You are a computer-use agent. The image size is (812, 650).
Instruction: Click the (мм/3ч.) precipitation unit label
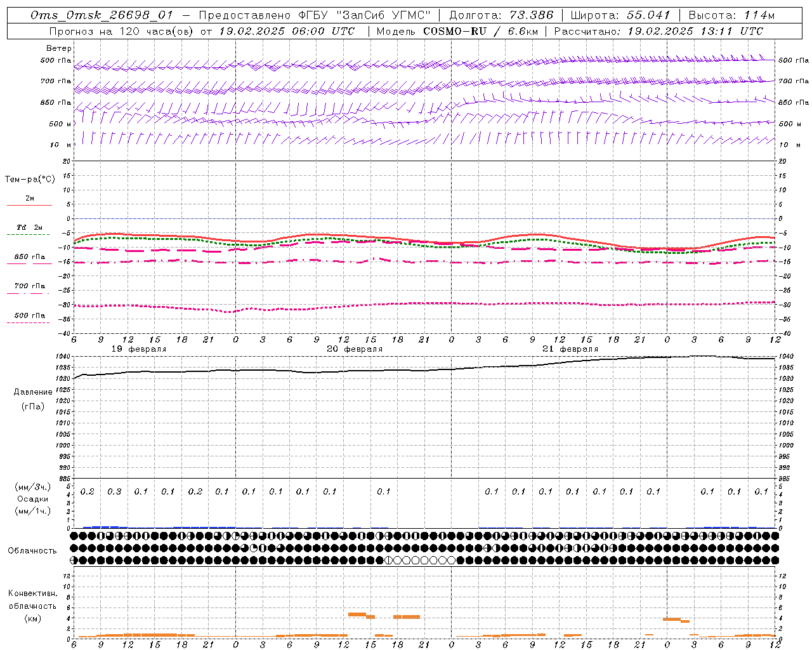pyautogui.click(x=33, y=487)
